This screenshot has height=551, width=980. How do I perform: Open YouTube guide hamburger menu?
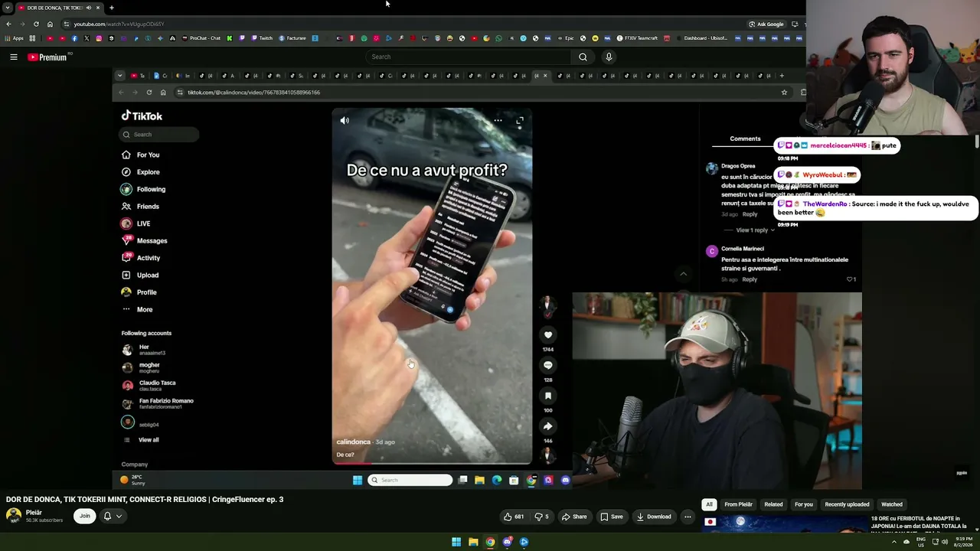click(14, 57)
